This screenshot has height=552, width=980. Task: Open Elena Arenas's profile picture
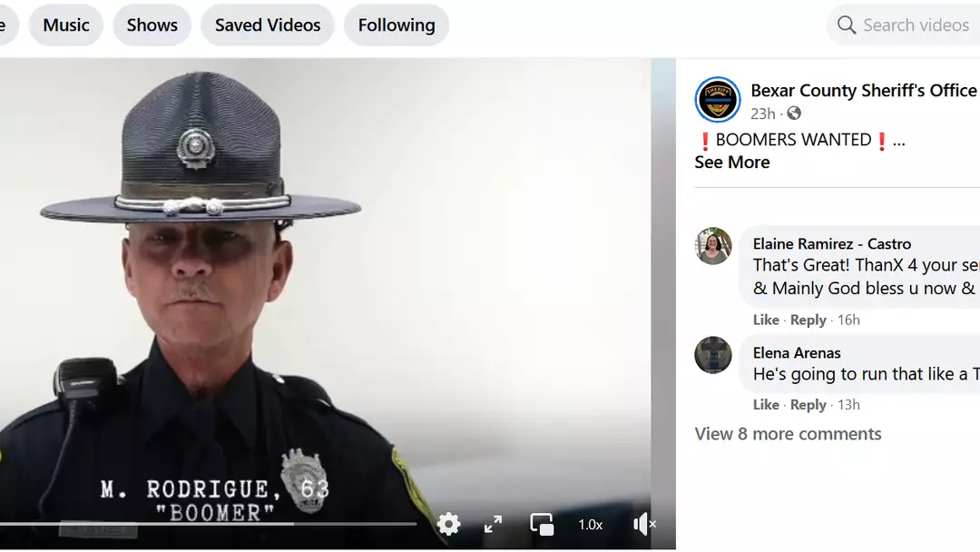pos(713,355)
